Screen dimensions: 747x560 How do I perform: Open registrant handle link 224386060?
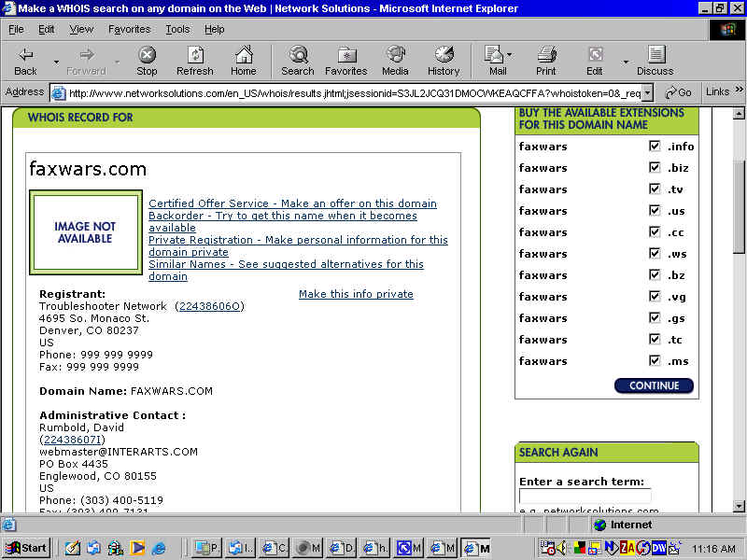209,306
